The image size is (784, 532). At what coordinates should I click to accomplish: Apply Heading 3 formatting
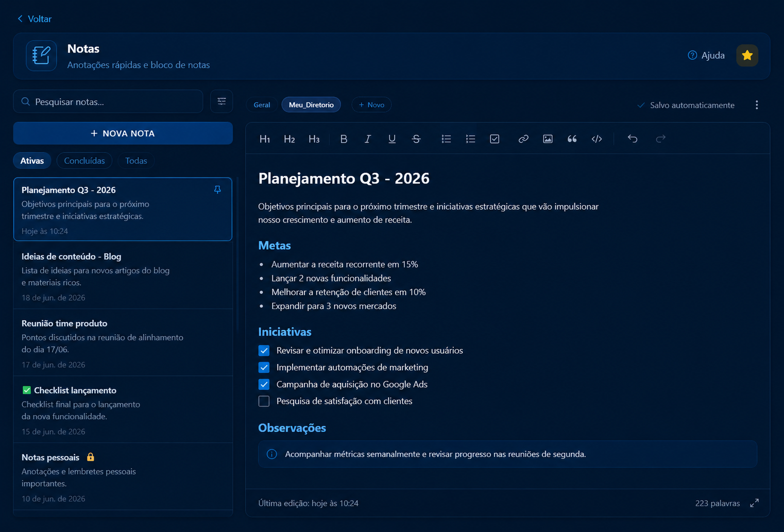pos(314,139)
